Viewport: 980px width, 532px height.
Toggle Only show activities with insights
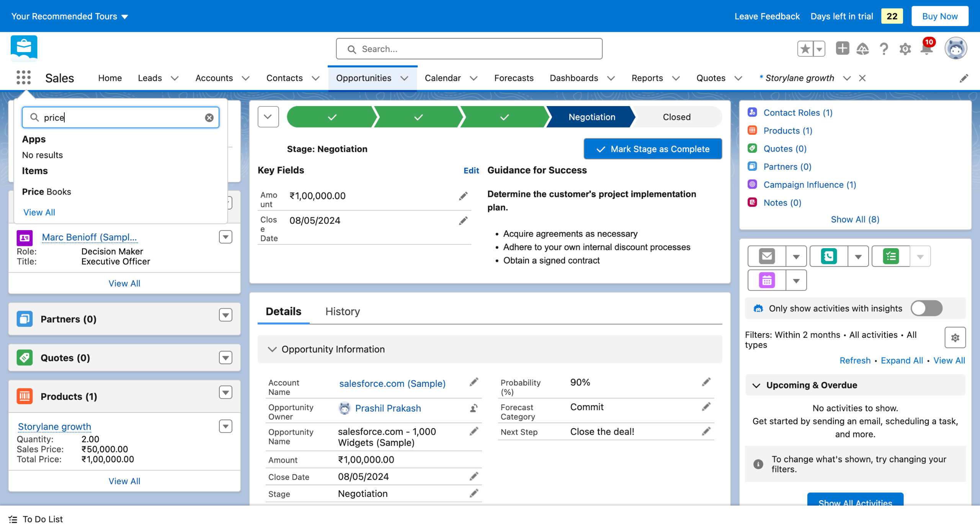click(x=926, y=308)
